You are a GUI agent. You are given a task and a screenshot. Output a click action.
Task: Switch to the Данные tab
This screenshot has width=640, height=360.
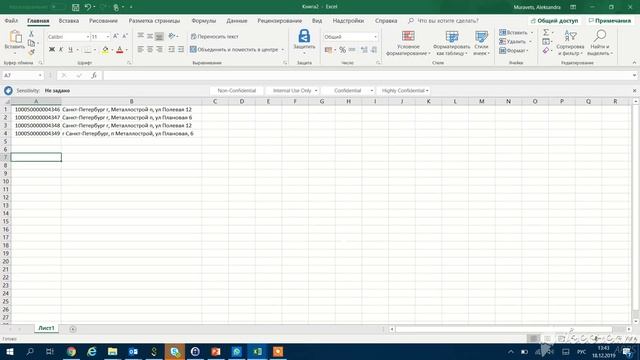(237, 20)
